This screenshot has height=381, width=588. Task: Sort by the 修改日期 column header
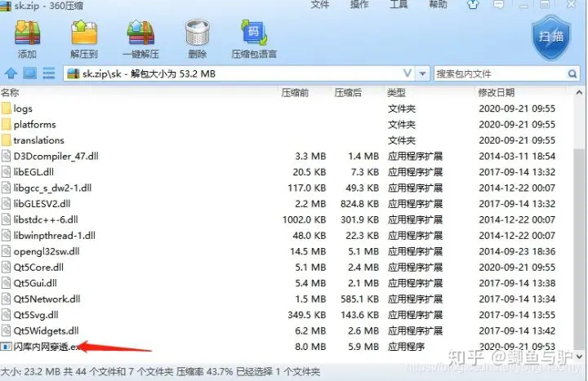click(x=497, y=92)
